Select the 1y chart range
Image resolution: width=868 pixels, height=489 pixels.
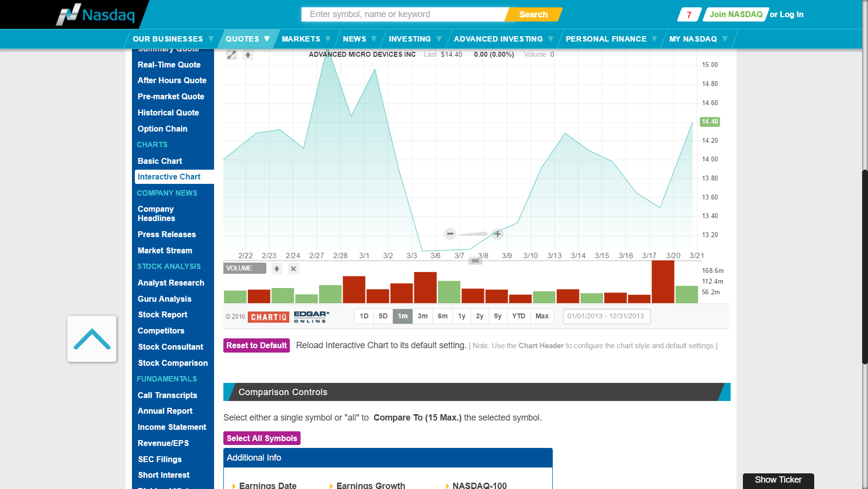pos(462,316)
